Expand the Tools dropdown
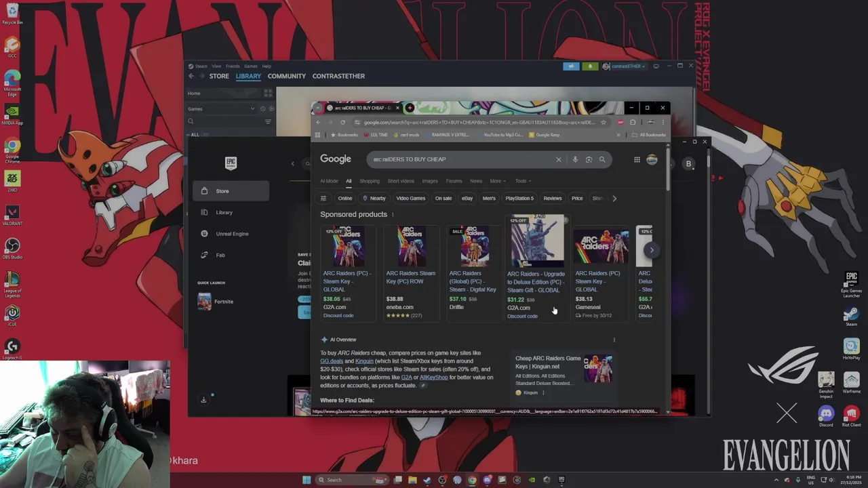Image resolution: width=868 pixels, height=488 pixels. coord(522,181)
